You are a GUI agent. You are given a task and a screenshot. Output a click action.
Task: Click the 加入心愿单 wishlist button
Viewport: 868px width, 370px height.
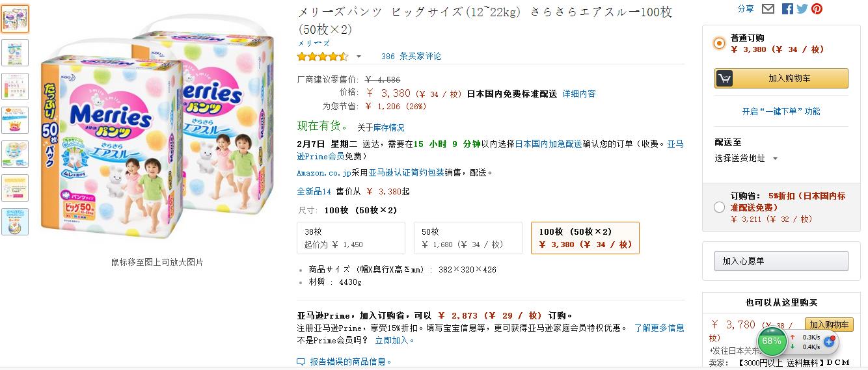pos(781,261)
